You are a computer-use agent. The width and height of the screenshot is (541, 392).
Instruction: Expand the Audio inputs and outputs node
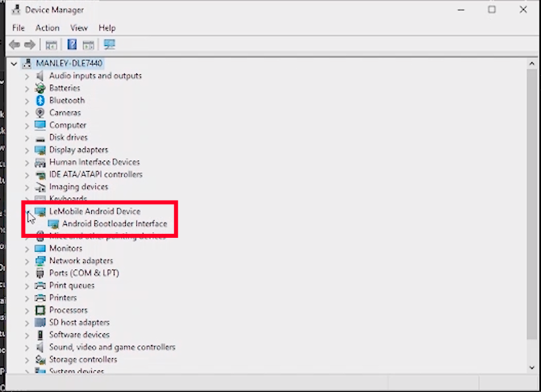coord(27,76)
